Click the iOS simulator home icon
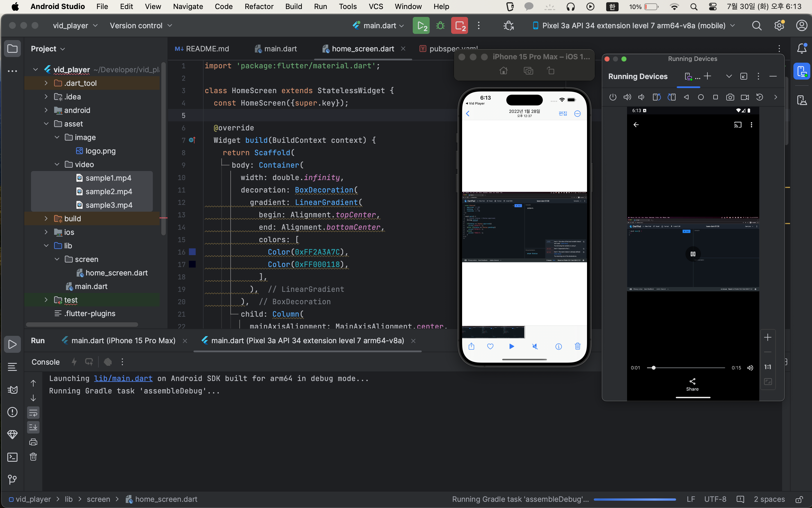The width and height of the screenshot is (812, 508). coord(504,71)
